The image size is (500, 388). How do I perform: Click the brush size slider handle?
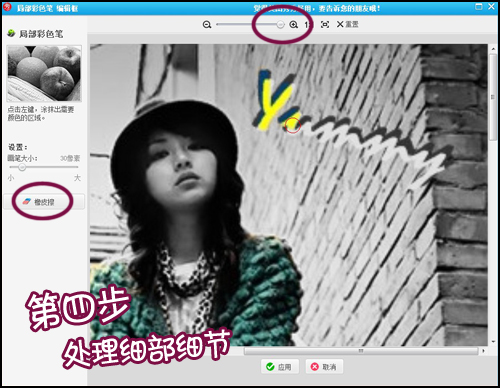pyautogui.click(x=22, y=167)
